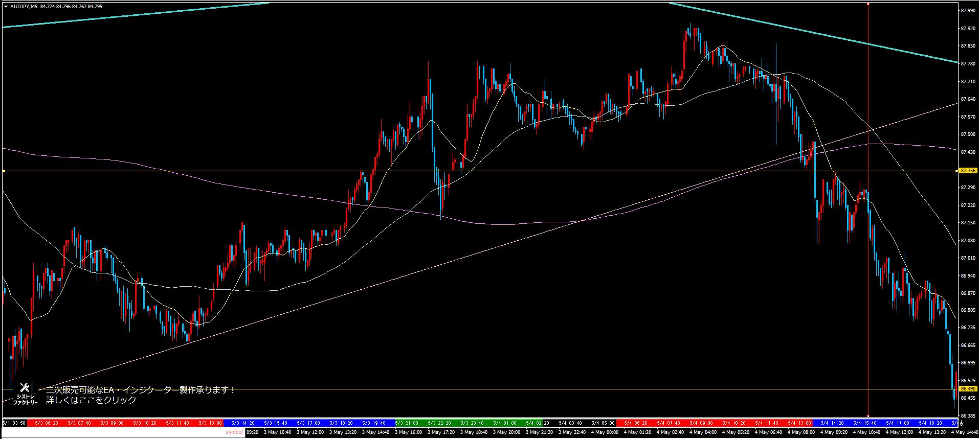Viewport: 980px width, 439px height.
Task: Click the pink 'symbol' label in the bottom bar
Action: 234,432
